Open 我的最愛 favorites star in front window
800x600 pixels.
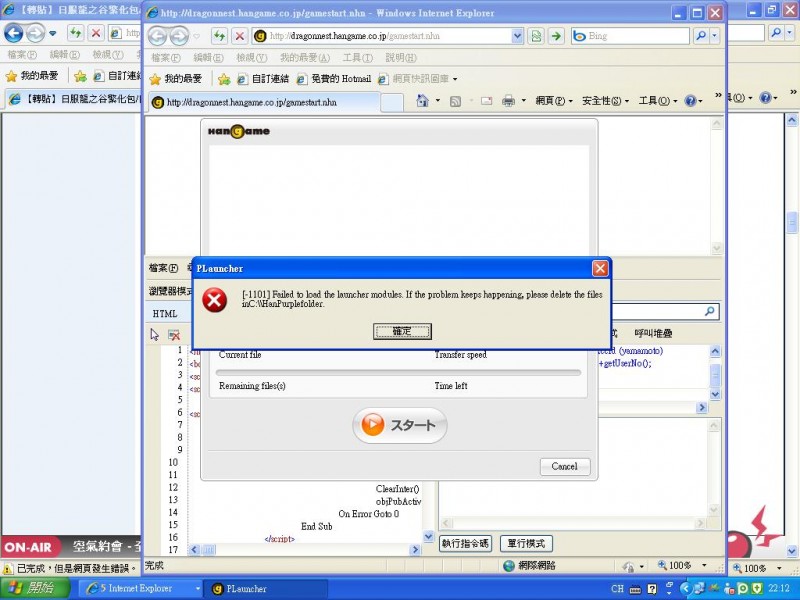point(176,79)
